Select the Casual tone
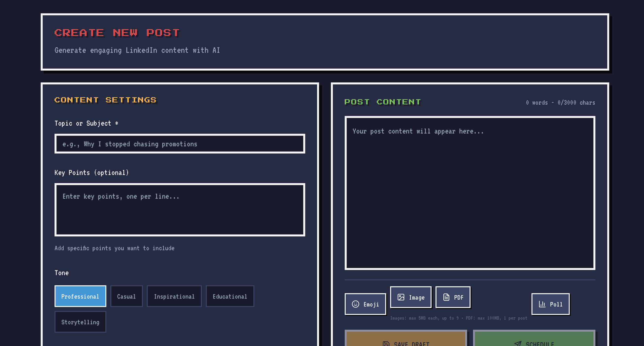The image size is (644, 346). [126, 296]
